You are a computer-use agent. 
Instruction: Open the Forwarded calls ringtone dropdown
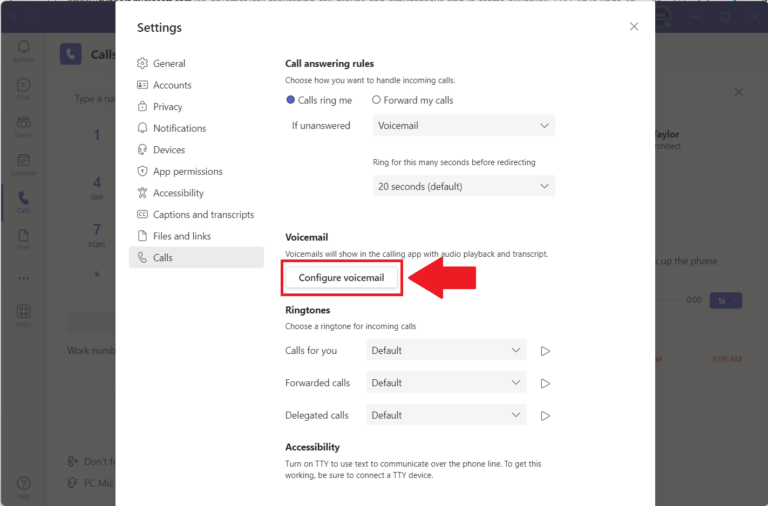tap(446, 383)
